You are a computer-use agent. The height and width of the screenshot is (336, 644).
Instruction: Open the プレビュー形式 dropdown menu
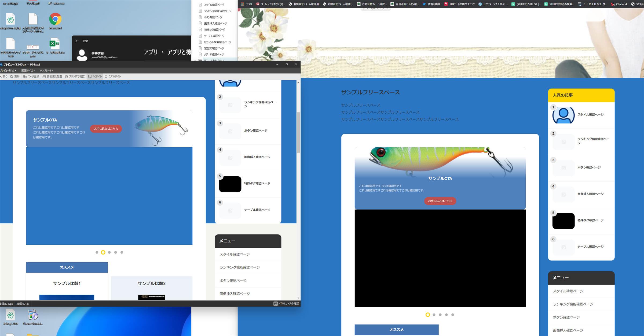tap(8, 71)
